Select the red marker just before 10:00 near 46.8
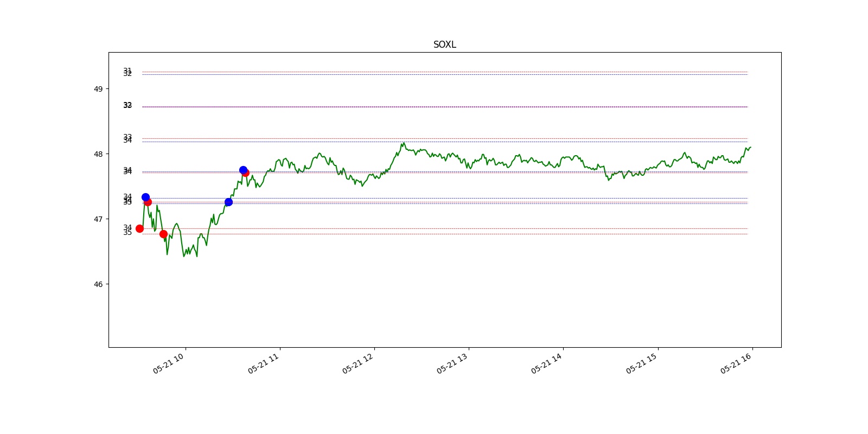868x434 pixels. coord(163,234)
